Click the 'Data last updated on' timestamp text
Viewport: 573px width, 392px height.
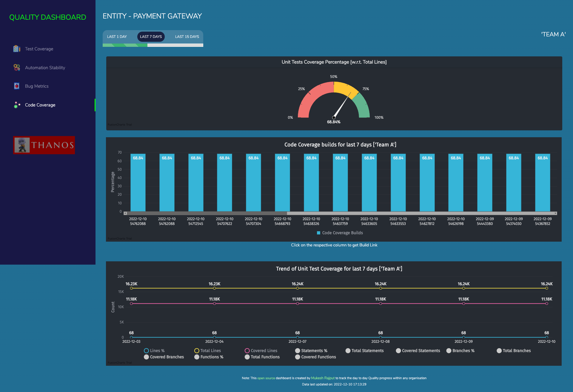(334, 384)
